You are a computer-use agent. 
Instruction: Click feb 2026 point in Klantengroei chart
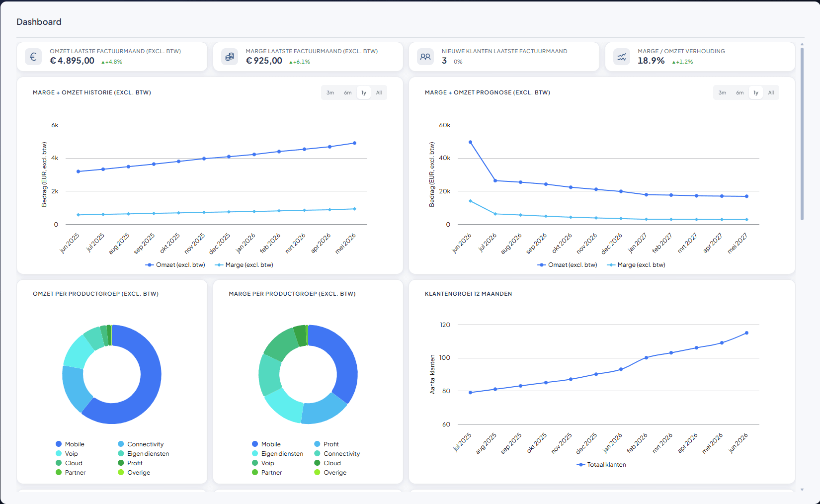point(646,358)
